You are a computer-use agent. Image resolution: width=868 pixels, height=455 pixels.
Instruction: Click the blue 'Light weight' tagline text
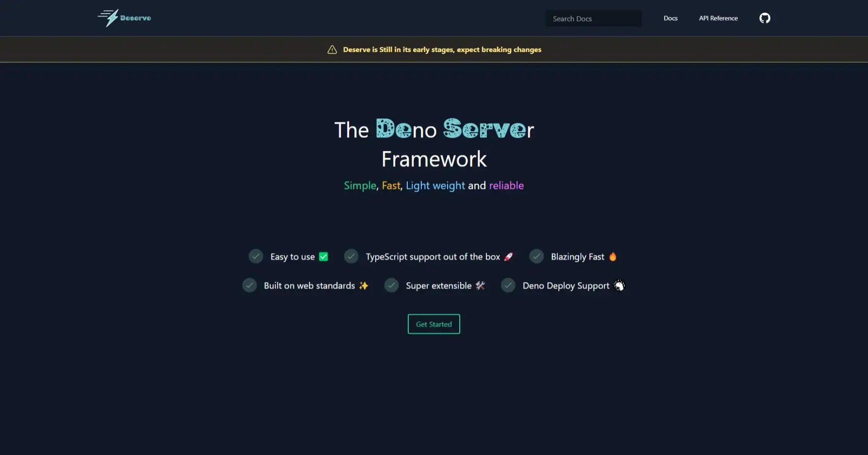coord(435,185)
